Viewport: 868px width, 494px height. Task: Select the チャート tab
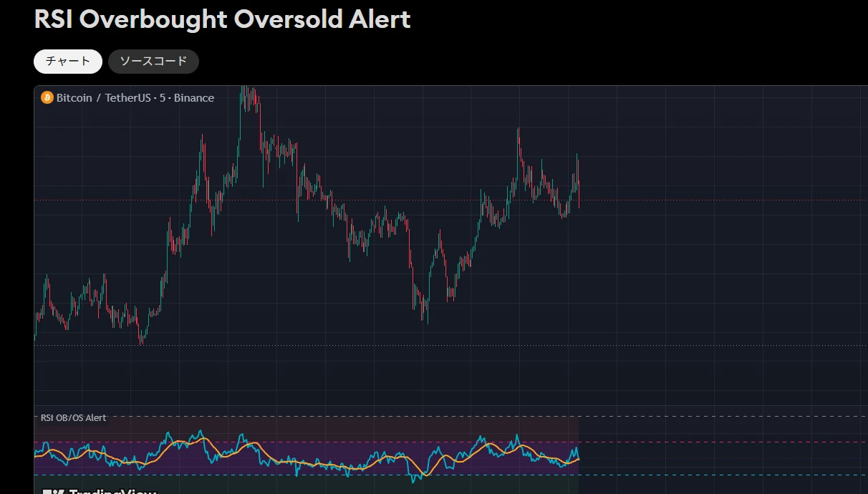point(68,62)
